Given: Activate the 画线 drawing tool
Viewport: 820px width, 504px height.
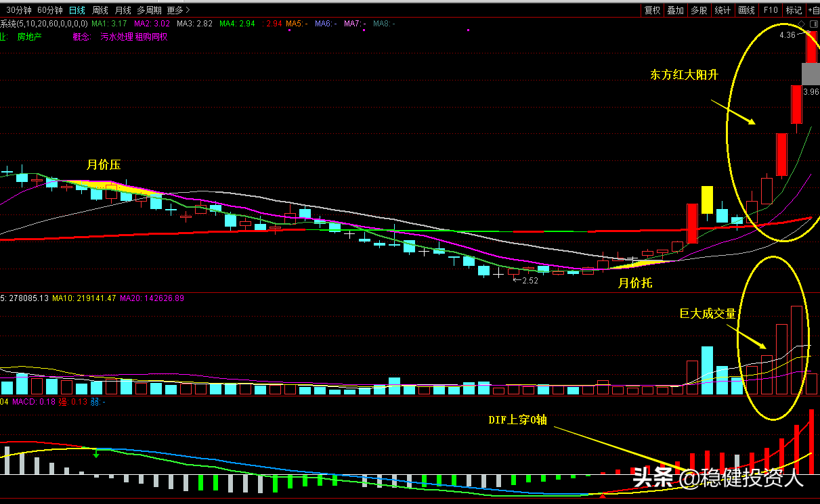Looking at the screenshot, I should 747,10.
